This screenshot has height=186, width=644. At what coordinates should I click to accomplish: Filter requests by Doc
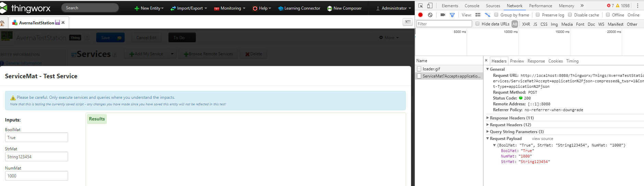(x=591, y=24)
